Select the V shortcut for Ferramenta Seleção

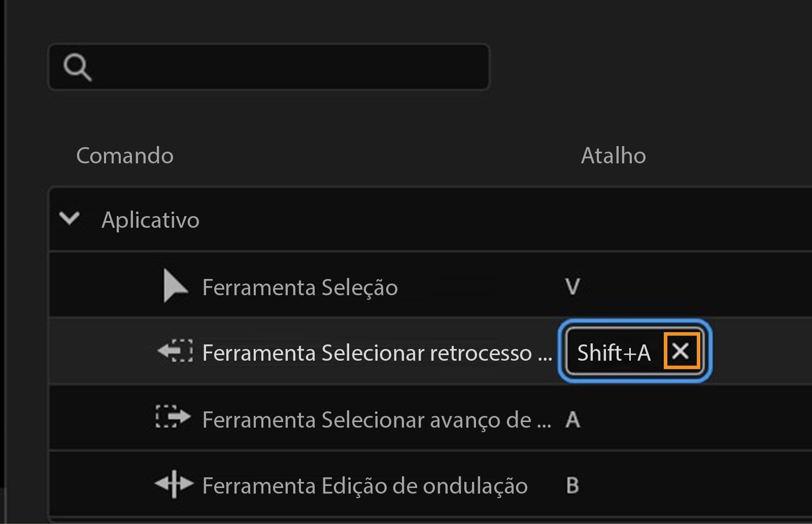tap(572, 286)
